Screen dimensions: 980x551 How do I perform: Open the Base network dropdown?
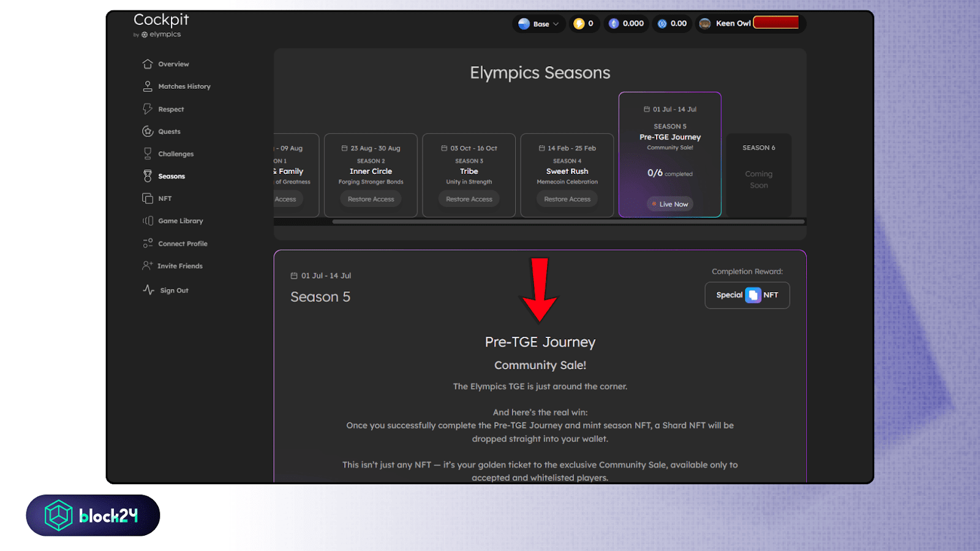point(539,24)
